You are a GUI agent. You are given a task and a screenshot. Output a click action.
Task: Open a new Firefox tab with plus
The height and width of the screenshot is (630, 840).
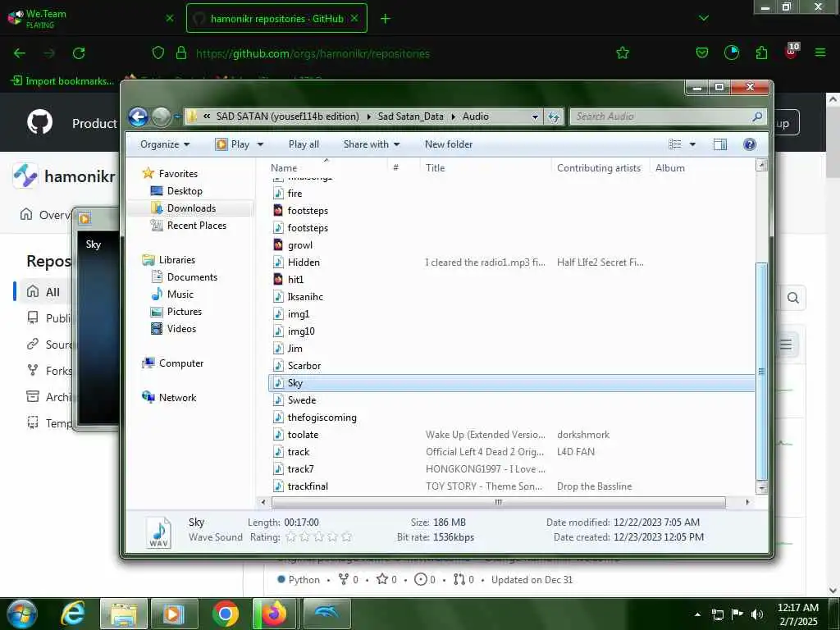pos(386,19)
